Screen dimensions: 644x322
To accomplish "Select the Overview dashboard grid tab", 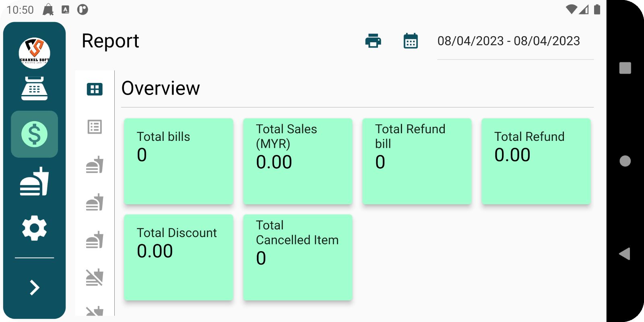I will [x=95, y=89].
